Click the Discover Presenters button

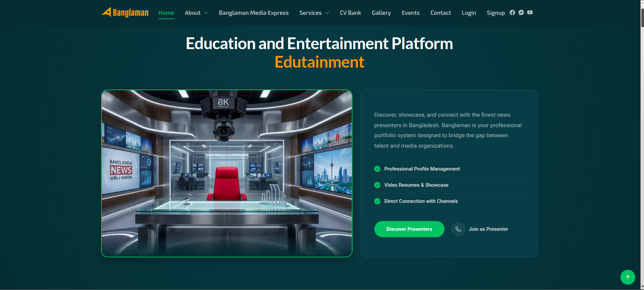click(409, 229)
